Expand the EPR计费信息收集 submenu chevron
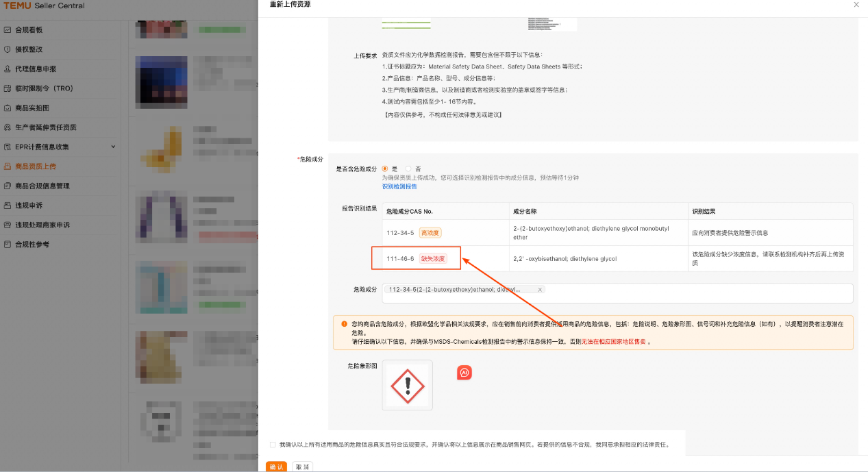868x472 pixels. click(113, 146)
